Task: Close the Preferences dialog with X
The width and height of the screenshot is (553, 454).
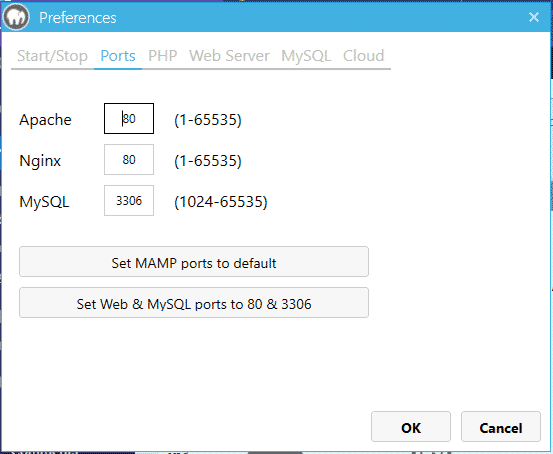Action: [534, 17]
